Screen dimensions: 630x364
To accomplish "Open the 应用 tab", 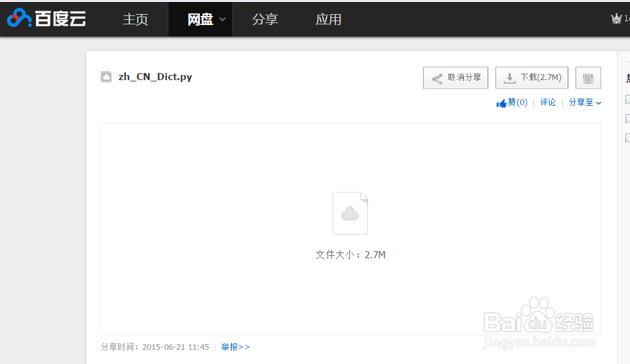I will point(328,19).
